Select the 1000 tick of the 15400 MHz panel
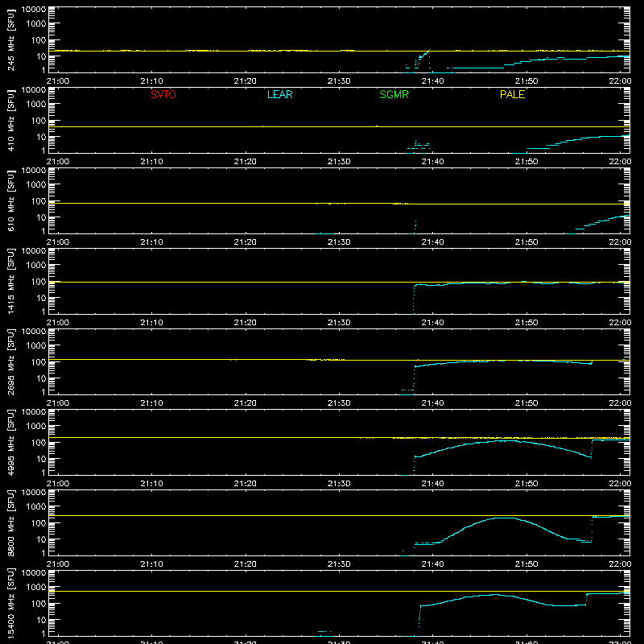The width and height of the screenshot is (644, 644). [x=36, y=588]
